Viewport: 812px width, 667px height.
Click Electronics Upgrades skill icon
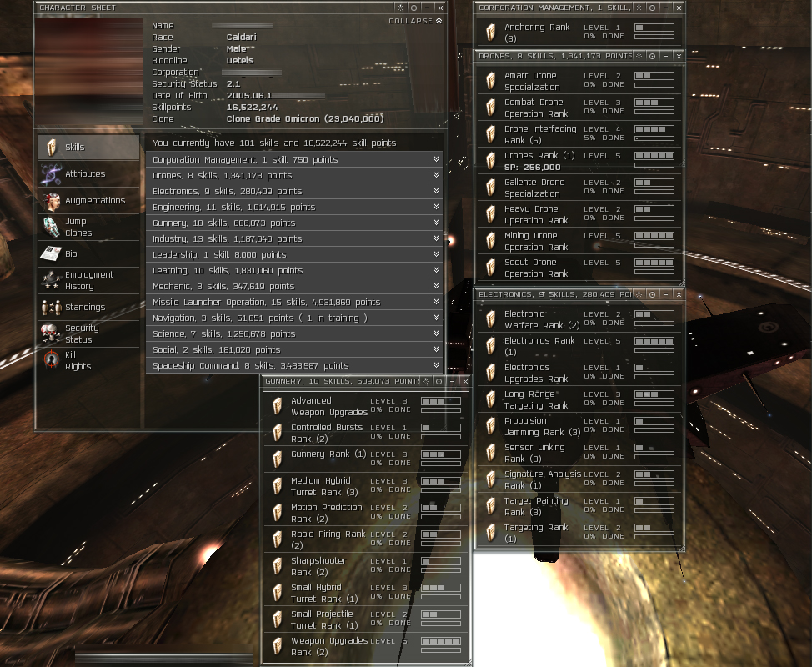pos(490,373)
